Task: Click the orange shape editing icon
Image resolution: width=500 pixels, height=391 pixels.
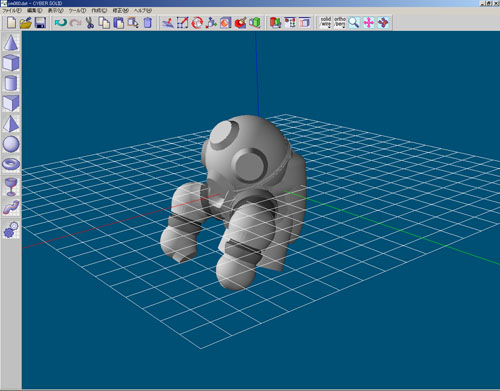Action: (x=226, y=23)
